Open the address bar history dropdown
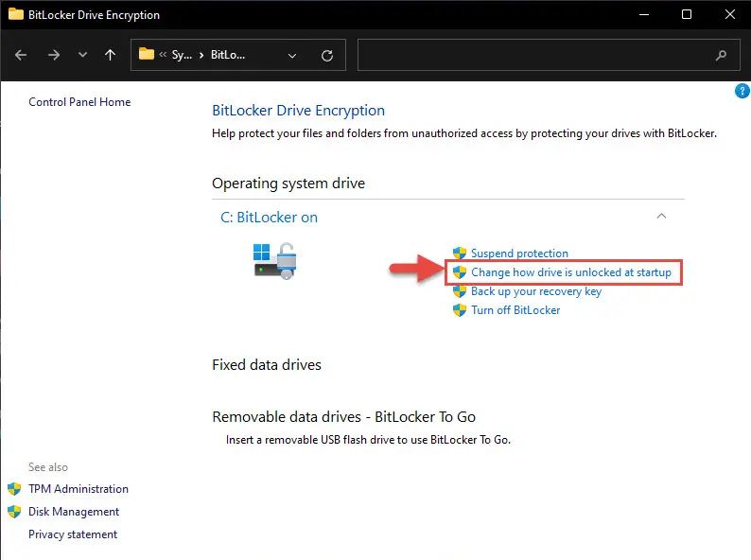Image resolution: width=751 pixels, height=560 pixels. click(291, 55)
